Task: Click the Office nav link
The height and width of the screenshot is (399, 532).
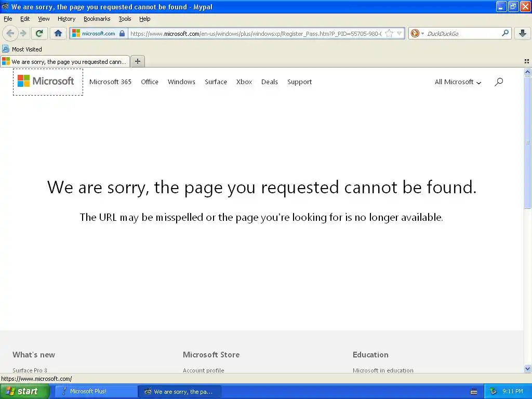Action: pos(150,82)
